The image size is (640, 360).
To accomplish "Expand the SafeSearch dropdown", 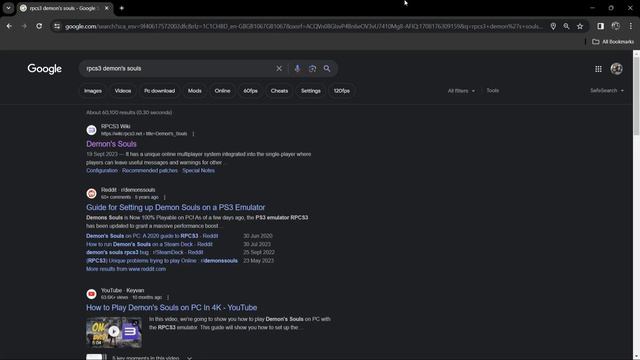I will pyautogui.click(x=607, y=91).
